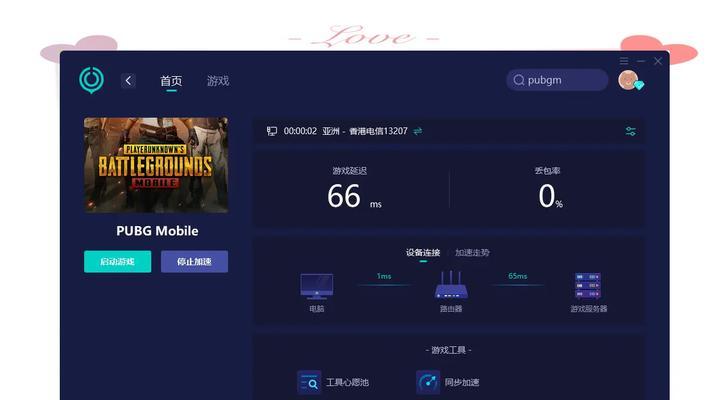Click the connection monitor icon beside the timer

[272, 131]
